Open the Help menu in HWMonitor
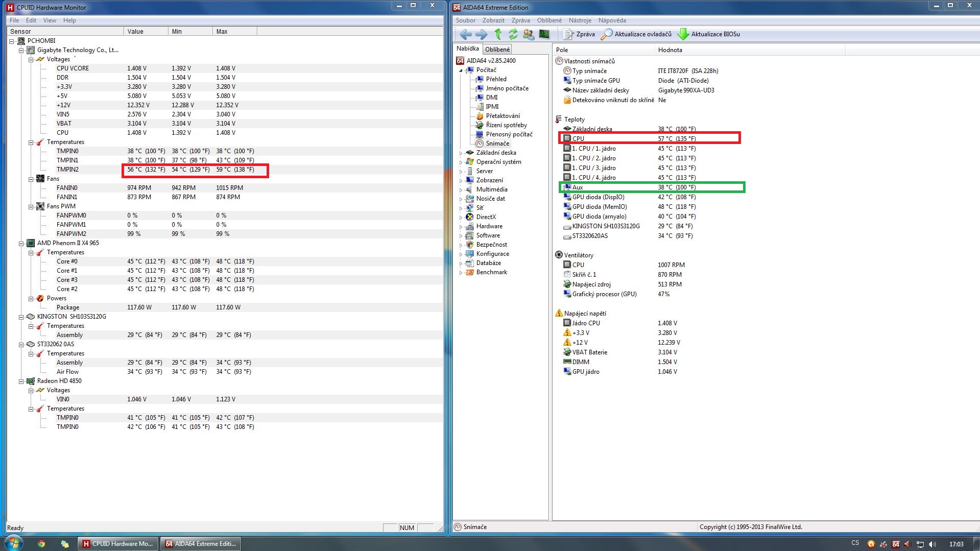Image resolution: width=980 pixels, height=551 pixels. [69, 20]
